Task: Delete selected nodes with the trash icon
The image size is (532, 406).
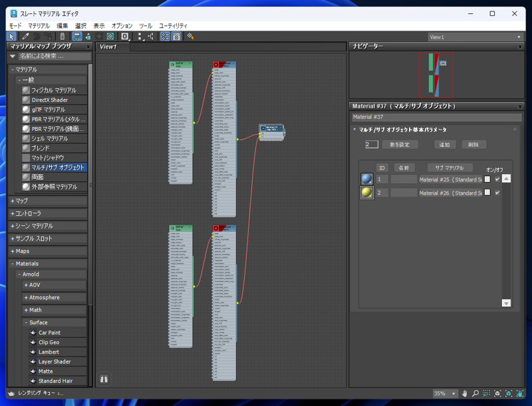Action: tap(62, 37)
